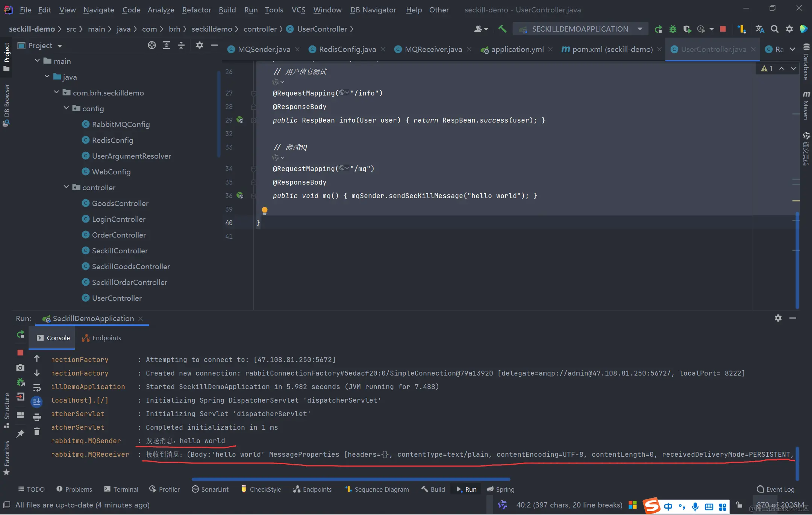This screenshot has height=515, width=812.
Task: Collapse the java folder
Action: (47, 76)
